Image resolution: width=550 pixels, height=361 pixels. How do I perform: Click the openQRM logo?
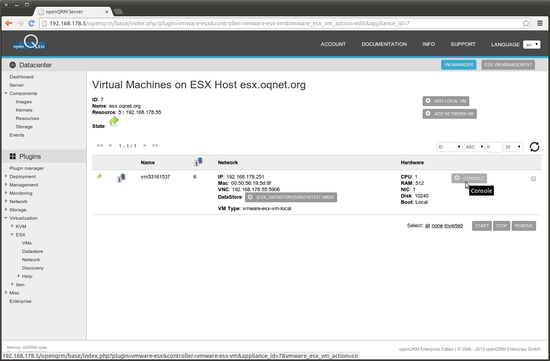(x=29, y=42)
